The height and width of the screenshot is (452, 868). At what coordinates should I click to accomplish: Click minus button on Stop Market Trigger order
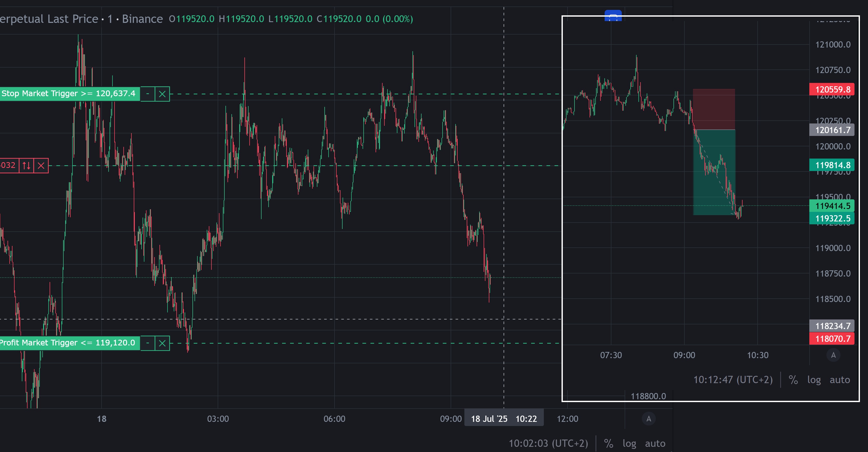click(148, 94)
